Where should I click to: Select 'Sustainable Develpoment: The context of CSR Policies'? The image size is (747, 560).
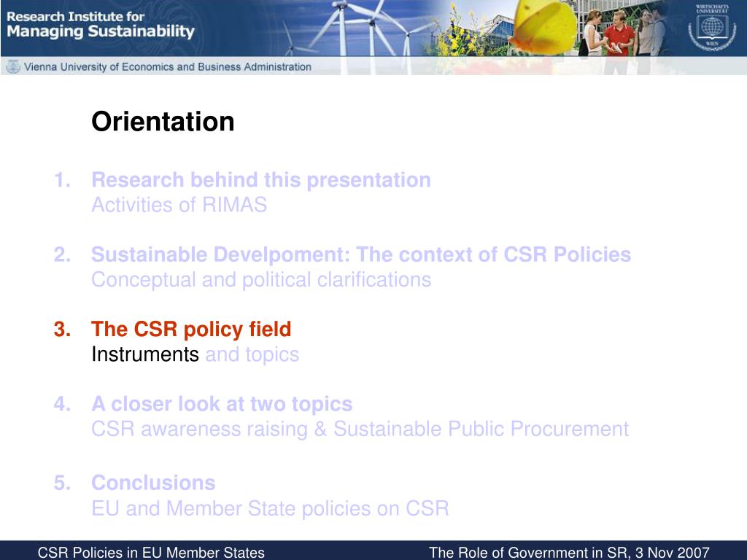(361, 254)
